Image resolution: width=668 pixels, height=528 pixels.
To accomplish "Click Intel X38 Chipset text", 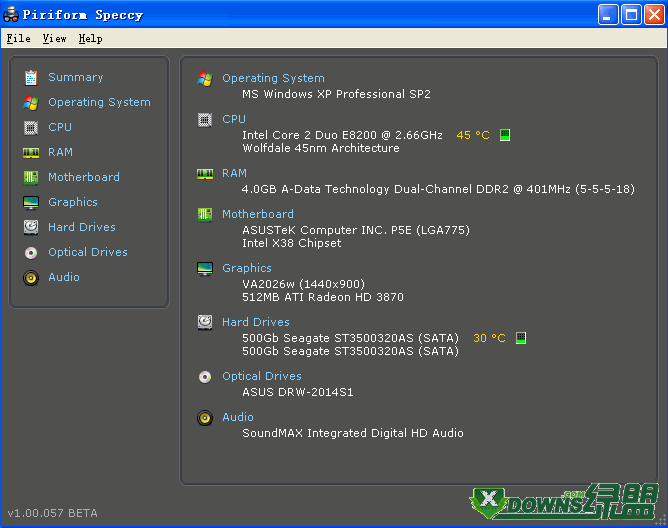I will tap(291, 243).
